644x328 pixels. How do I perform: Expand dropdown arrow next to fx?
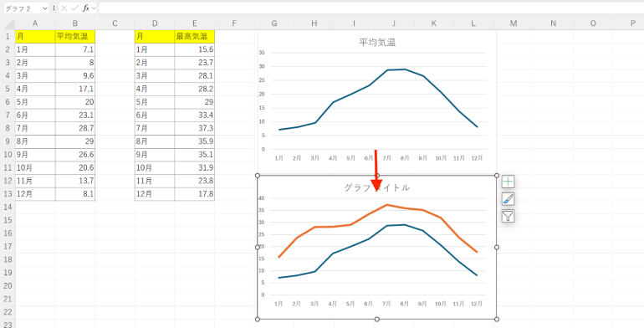(94, 8)
